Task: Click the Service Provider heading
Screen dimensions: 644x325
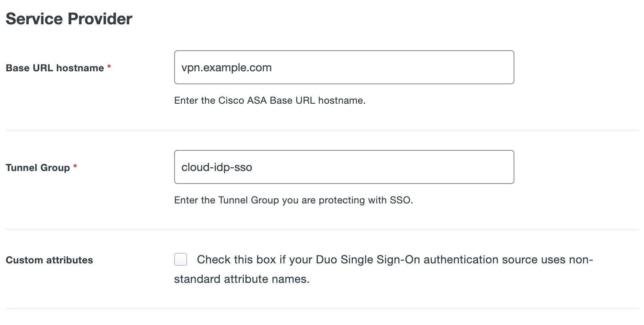Action: point(68,18)
